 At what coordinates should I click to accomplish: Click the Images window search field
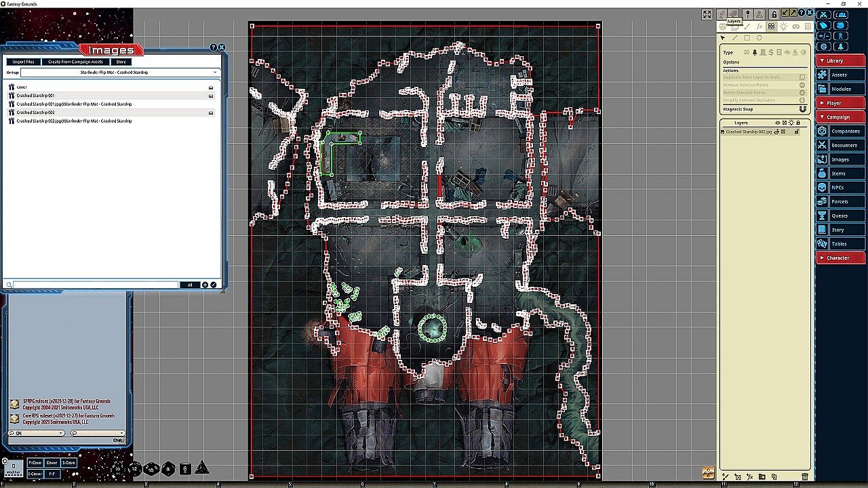point(96,285)
